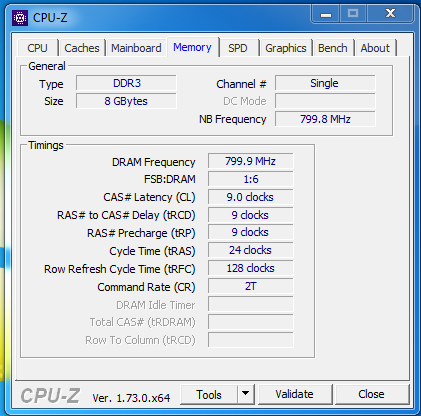Viewport: 421px width, 416px height.
Task: Open the CPU tab
Action: (37, 48)
